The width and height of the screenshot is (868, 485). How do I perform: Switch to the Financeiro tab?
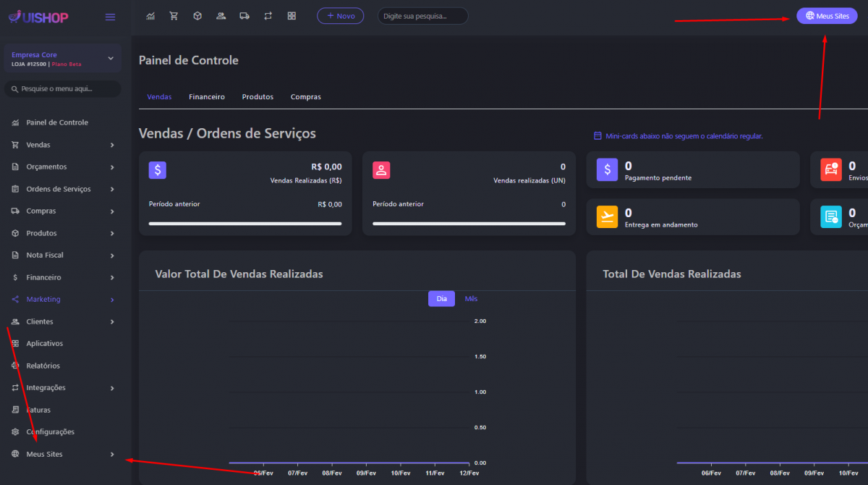(x=207, y=97)
